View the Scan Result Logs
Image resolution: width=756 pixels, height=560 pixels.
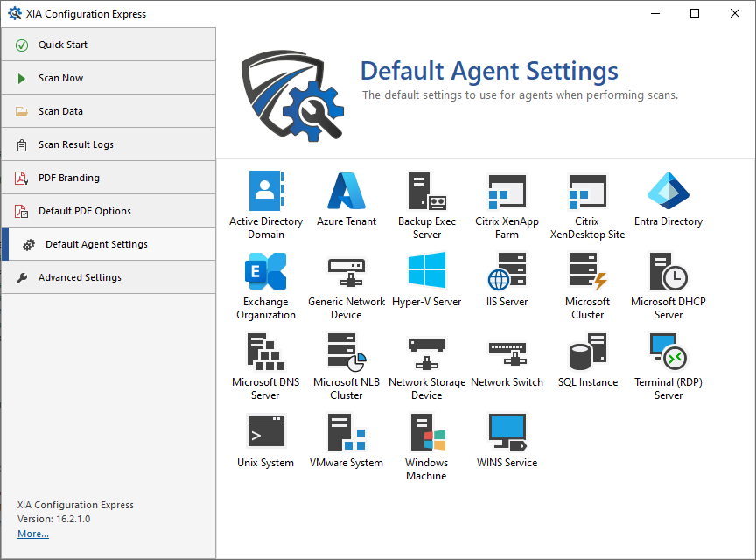click(x=108, y=144)
